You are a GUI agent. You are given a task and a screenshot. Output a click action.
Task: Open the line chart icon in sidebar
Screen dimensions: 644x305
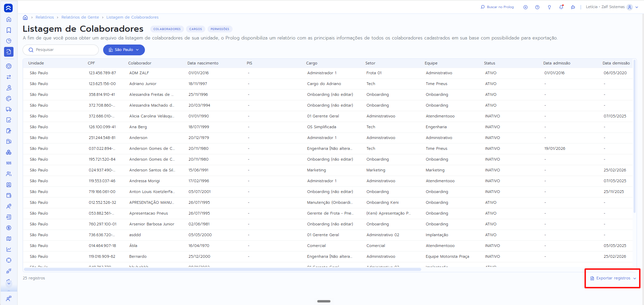click(x=9, y=250)
